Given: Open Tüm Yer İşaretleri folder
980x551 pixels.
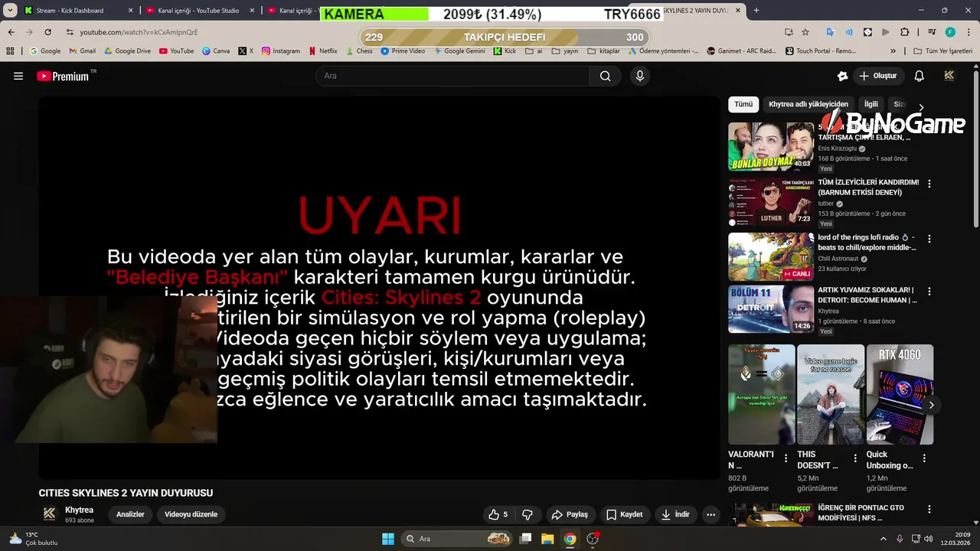Looking at the screenshot, I should click(x=943, y=51).
